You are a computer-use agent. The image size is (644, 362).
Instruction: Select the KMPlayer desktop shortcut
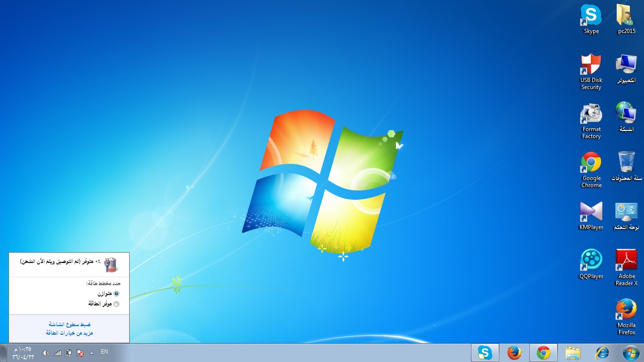[x=591, y=215]
